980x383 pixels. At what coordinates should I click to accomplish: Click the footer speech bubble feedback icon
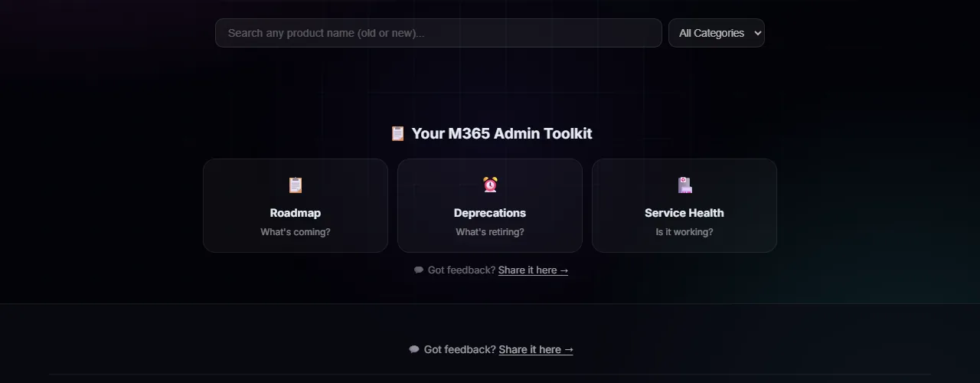coord(414,349)
